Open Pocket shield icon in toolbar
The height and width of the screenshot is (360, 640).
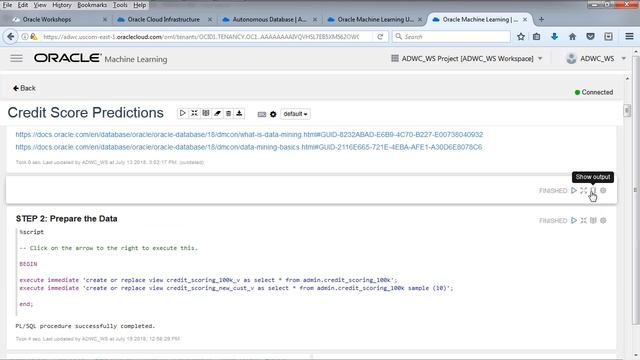click(x=590, y=37)
